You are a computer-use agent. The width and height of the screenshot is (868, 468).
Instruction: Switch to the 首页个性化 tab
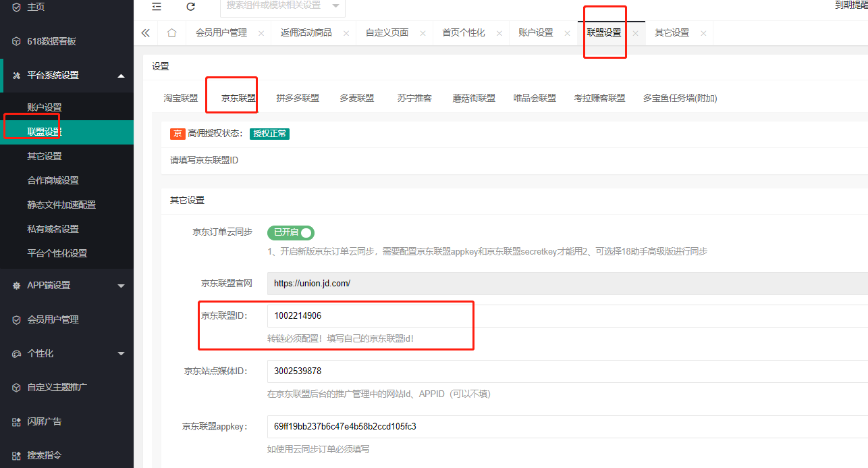coord(464,32)
